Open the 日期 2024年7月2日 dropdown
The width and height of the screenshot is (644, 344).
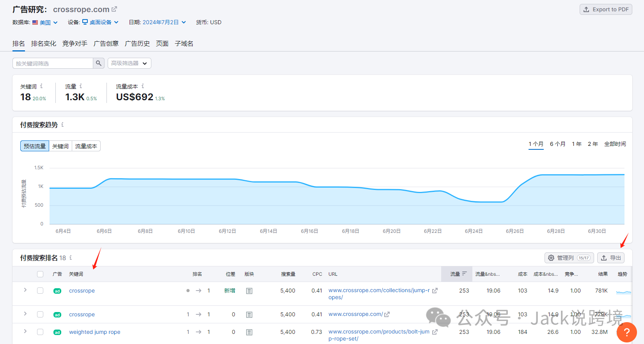coord(164,22)
